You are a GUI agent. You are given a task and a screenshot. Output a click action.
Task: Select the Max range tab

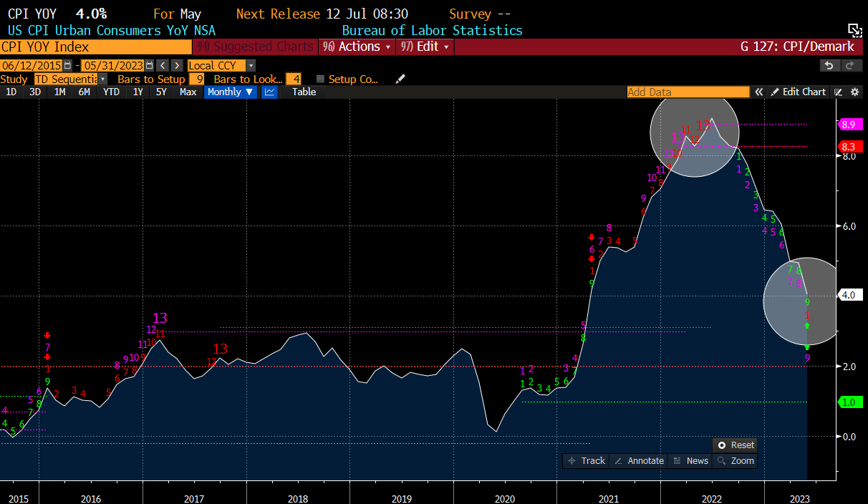tap(188, 92)
